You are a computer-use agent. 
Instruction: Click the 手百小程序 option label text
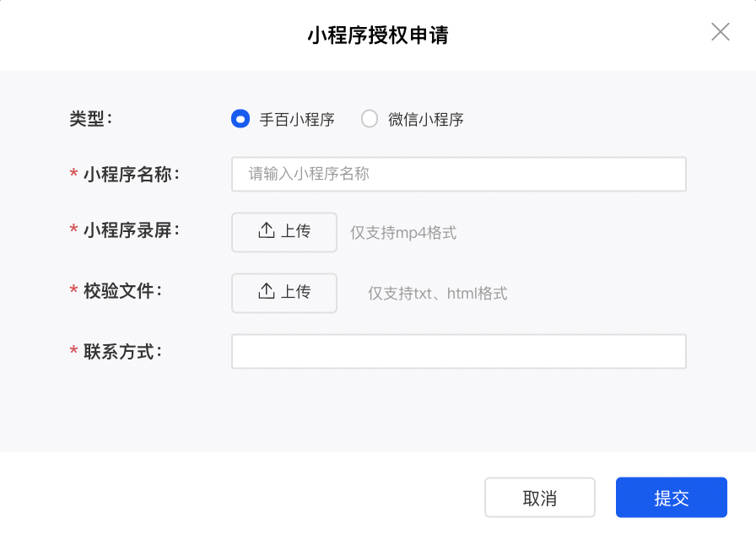click(x=297, y=119)
